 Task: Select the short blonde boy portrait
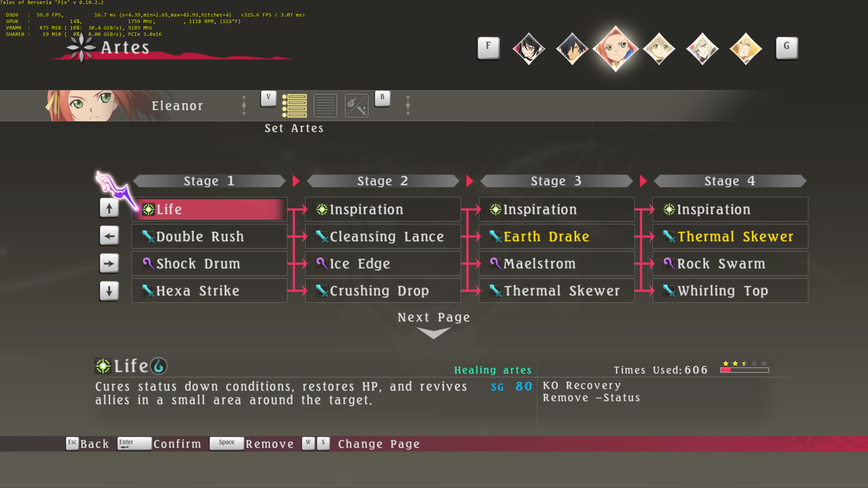(659, 48)
